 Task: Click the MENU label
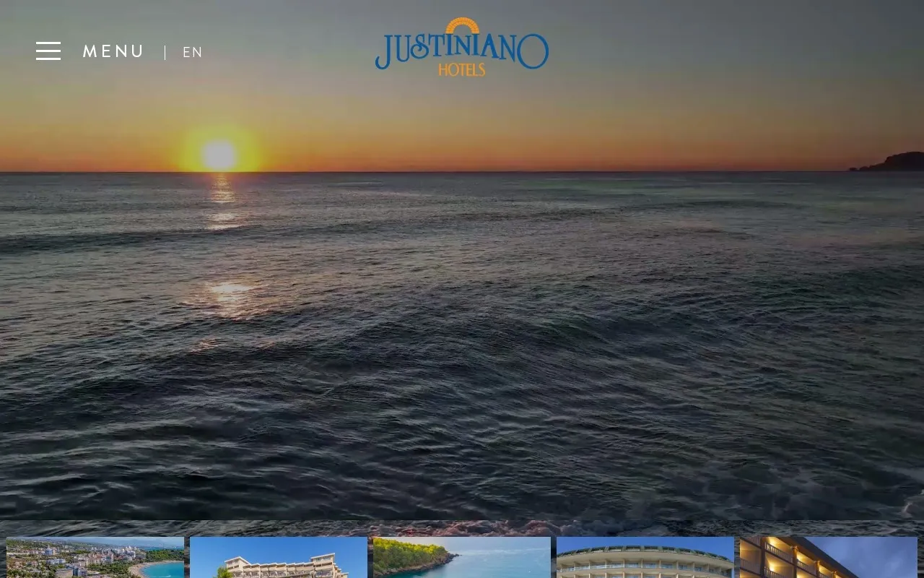point(113,52)
